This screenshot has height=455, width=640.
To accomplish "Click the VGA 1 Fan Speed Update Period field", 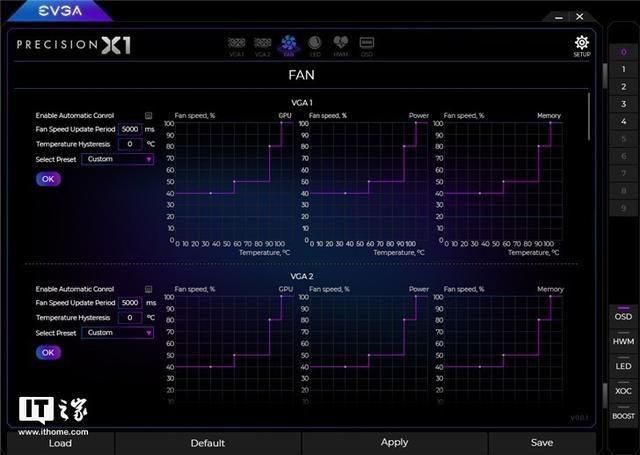I will tap(130, 129).
